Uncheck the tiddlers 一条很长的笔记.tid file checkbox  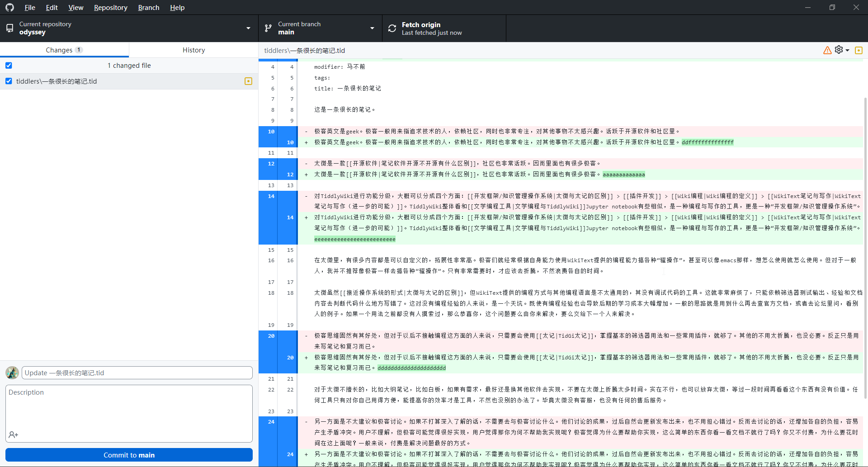click(9, 81)
